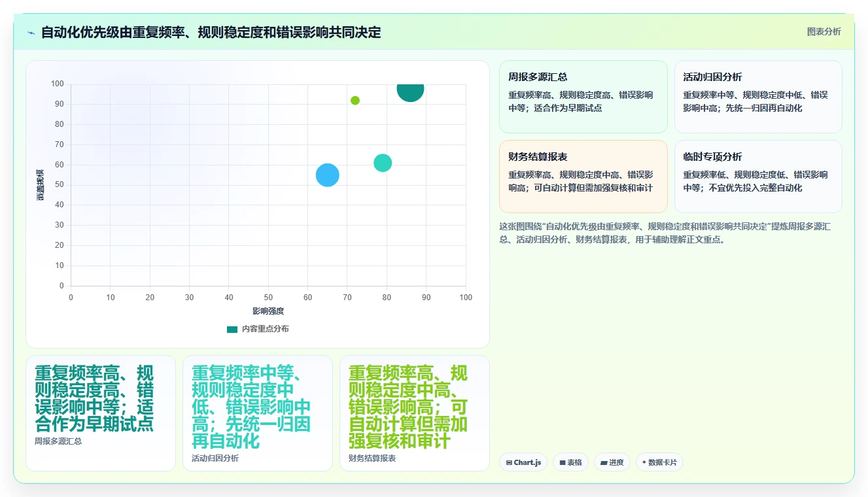Image resolution: width=868 pixels, height=497 pixels.
Task: Click the dark teal 周报多源汇总 data card
Action: tap(101, 413)
